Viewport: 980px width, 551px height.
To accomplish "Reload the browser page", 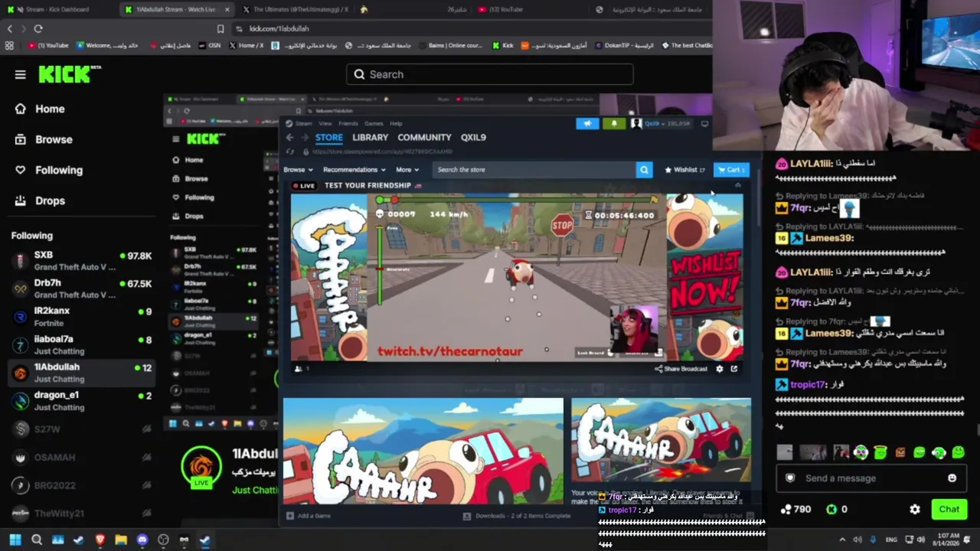I will pos(38,28).
